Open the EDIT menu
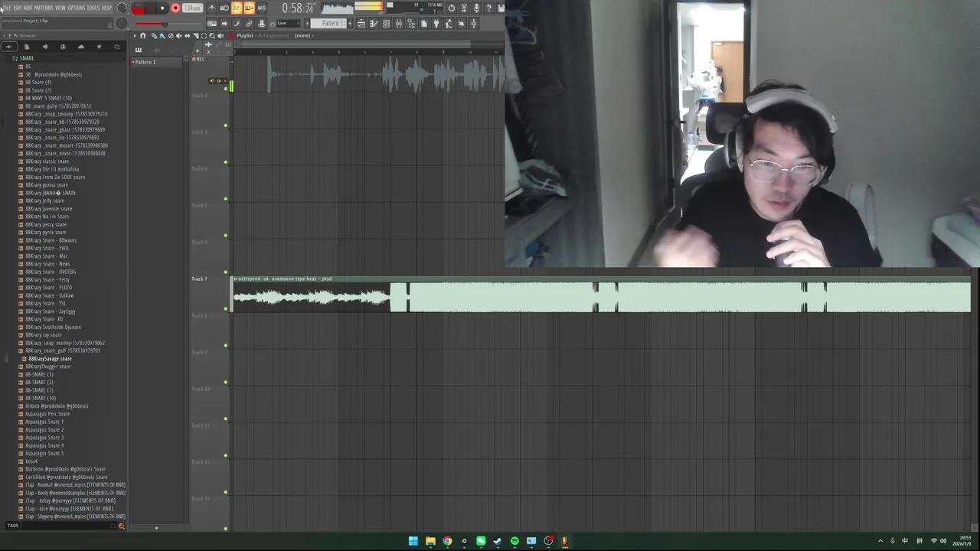This screenshot has width=980, height=551. tap(18, 8)
